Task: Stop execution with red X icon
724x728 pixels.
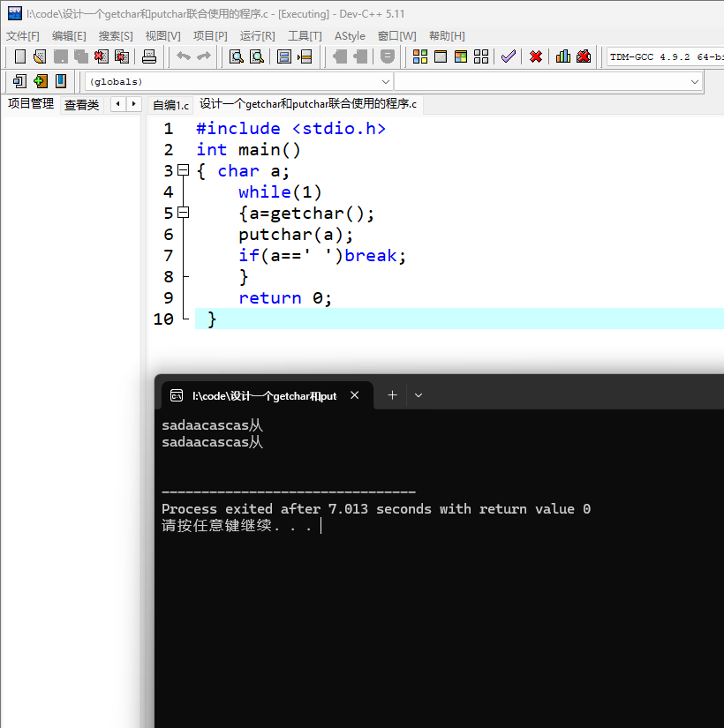Action: (536, 56)
